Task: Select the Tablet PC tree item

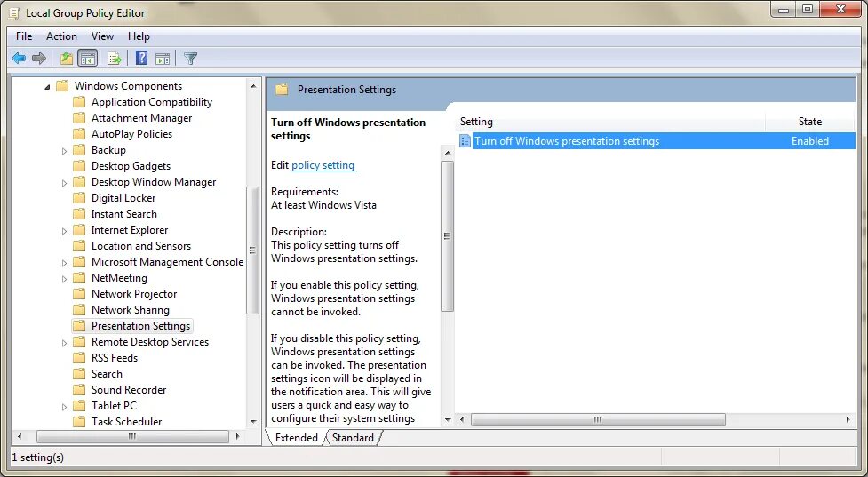Action: pos(114,406)
